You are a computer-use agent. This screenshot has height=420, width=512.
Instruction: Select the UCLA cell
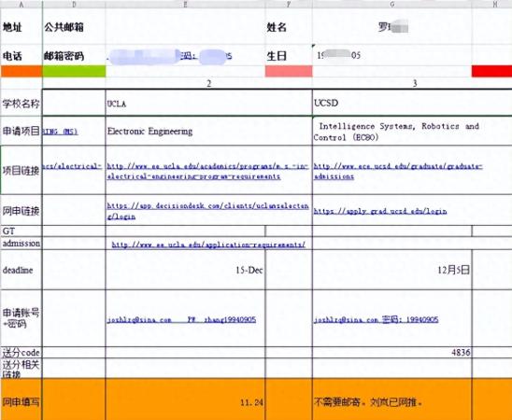click(x=208, y=103)
